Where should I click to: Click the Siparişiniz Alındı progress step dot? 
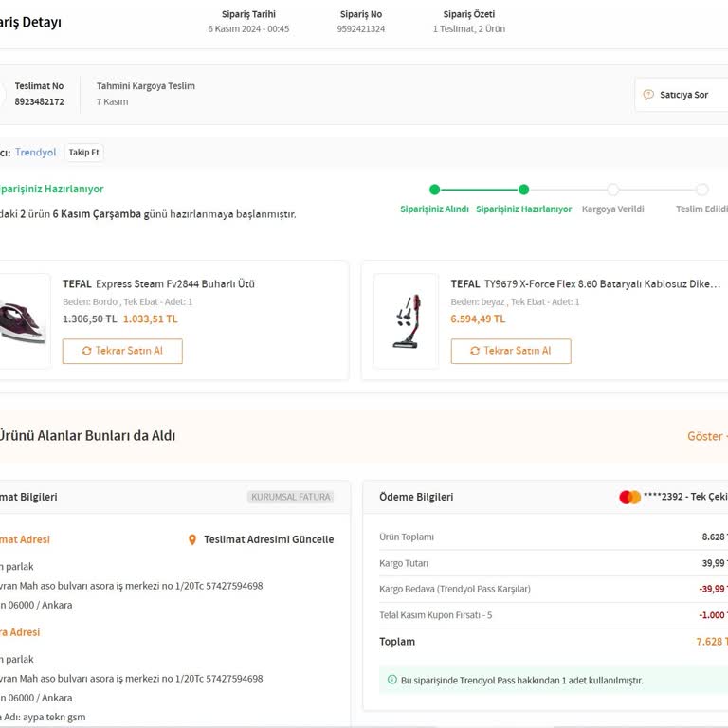tap(434, 190)
